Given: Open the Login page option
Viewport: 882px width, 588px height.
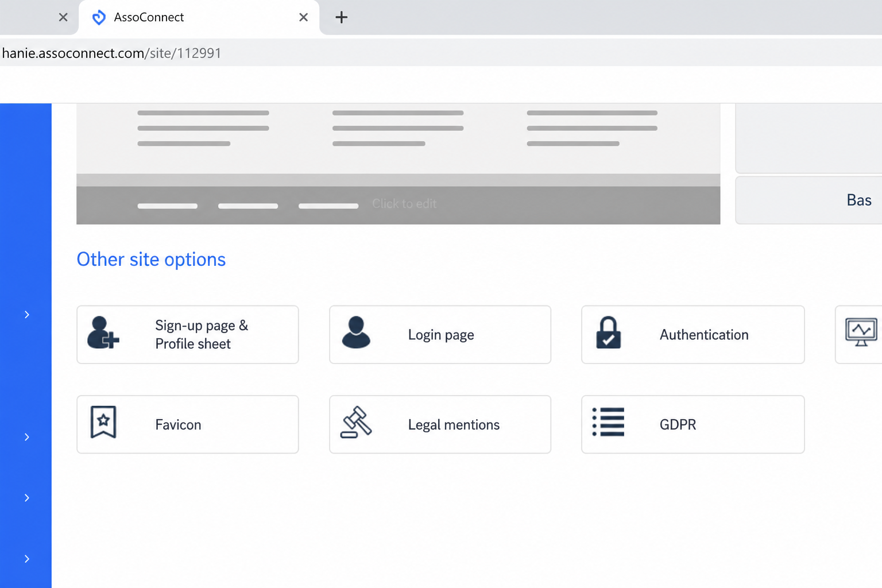Looking at the screenshot, I should tap(440, 335).
